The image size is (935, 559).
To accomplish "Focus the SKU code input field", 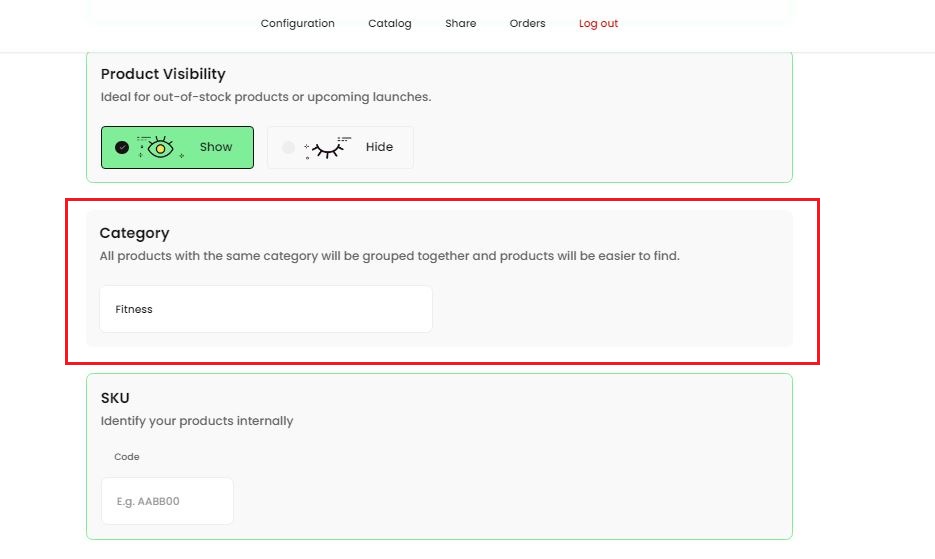I will point(167,501).
